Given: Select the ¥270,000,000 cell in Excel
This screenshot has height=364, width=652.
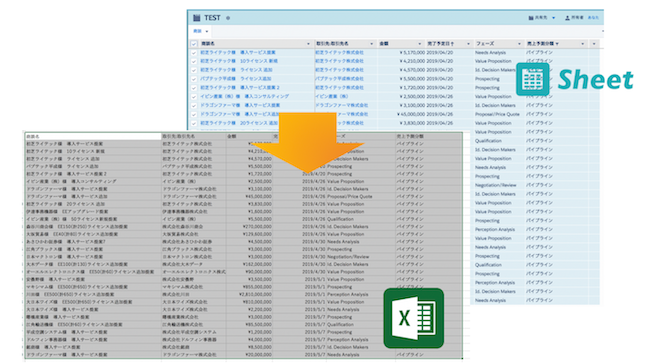Looking at the screenshot, I should 249,227.
